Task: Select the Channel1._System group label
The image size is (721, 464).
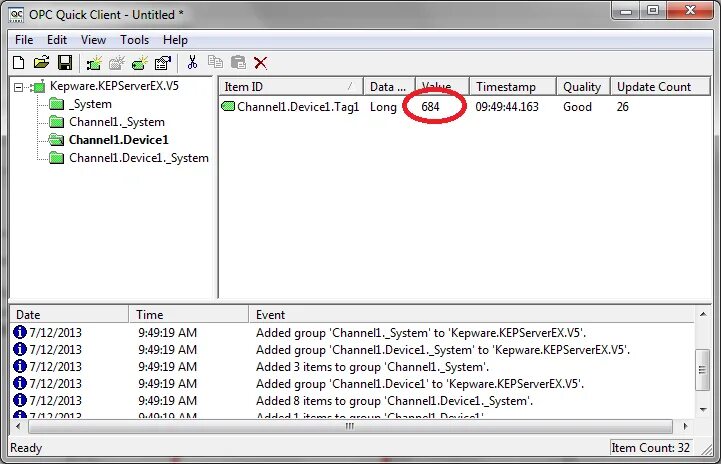Action: point(117,122)
